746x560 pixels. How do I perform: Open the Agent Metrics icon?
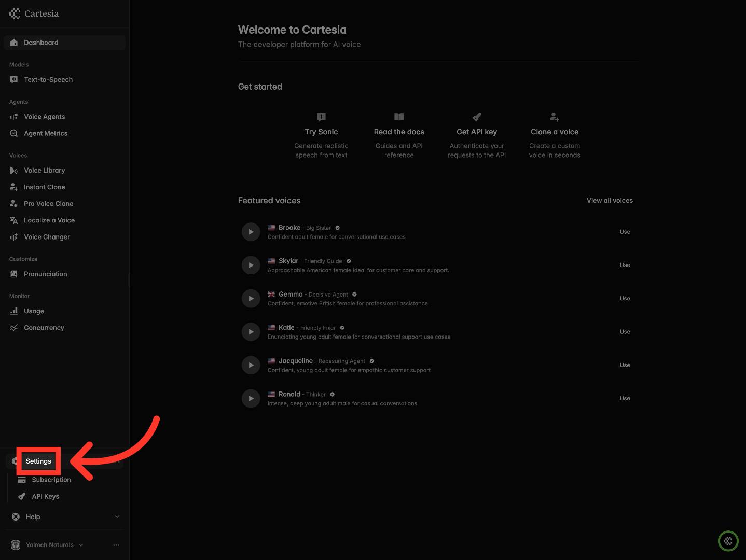click(14, 133)
